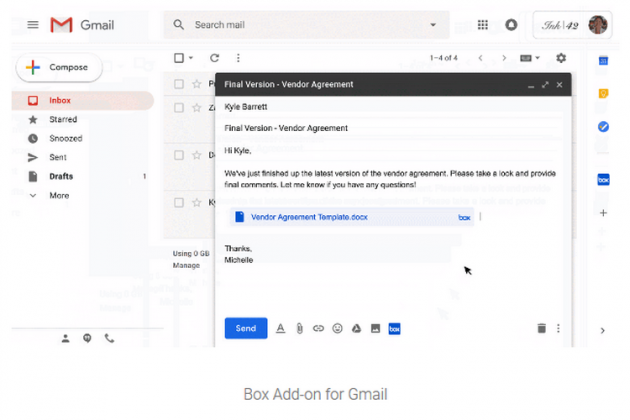Open the input tools keyboard dropdown
Image resolution: width=630 pixels, height=420 pixels.
tap(530, 58)
